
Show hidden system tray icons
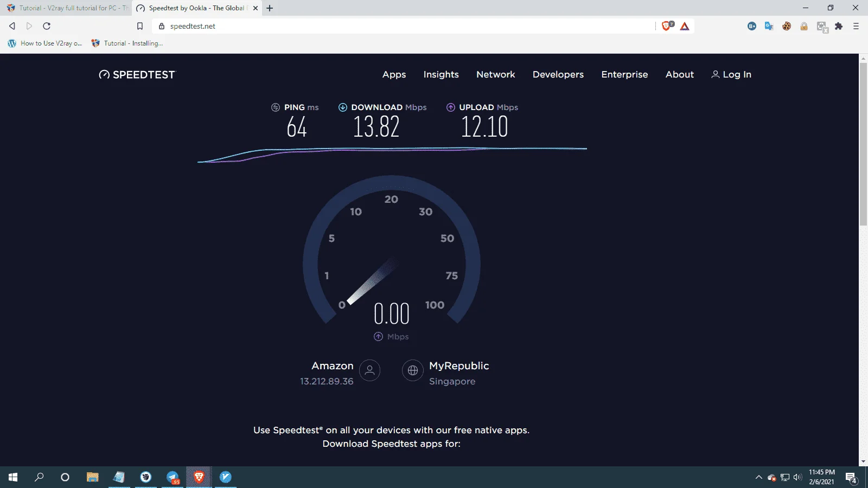pos(758,477)
